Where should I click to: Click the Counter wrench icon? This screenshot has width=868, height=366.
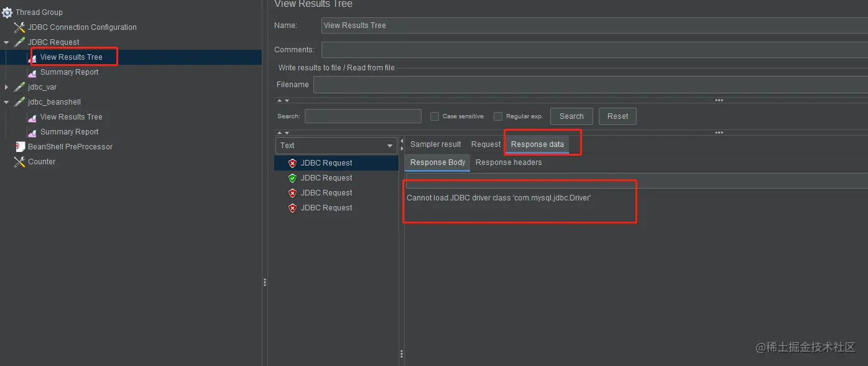(19, 162)
